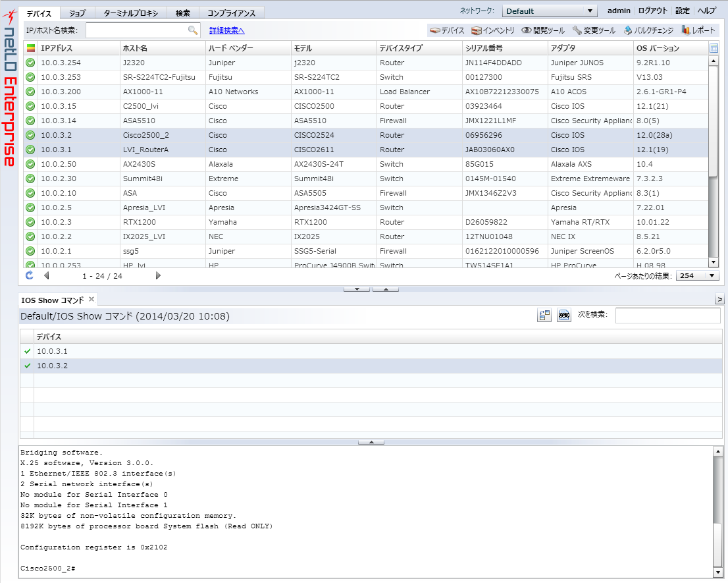Switch to the デバイス tab

39,13
